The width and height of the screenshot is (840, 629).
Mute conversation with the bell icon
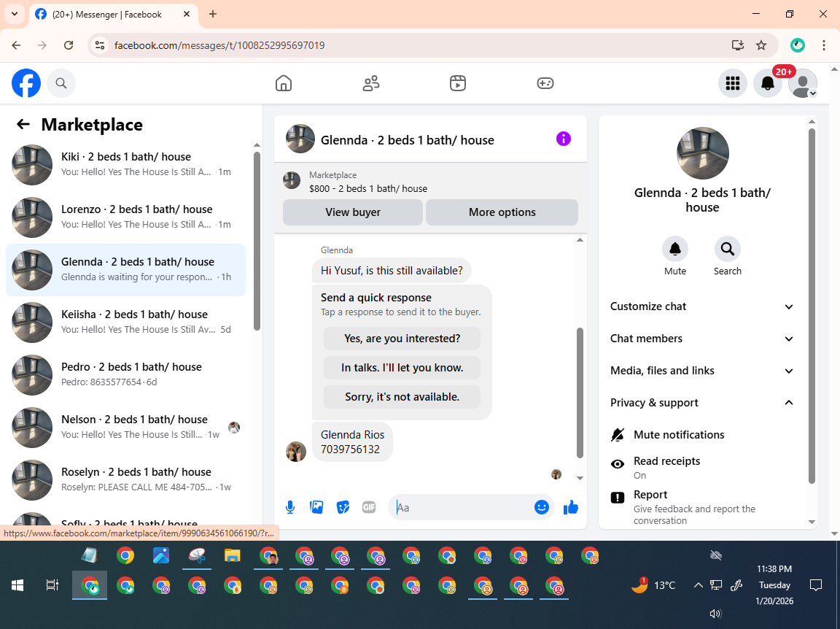(675, 249)
